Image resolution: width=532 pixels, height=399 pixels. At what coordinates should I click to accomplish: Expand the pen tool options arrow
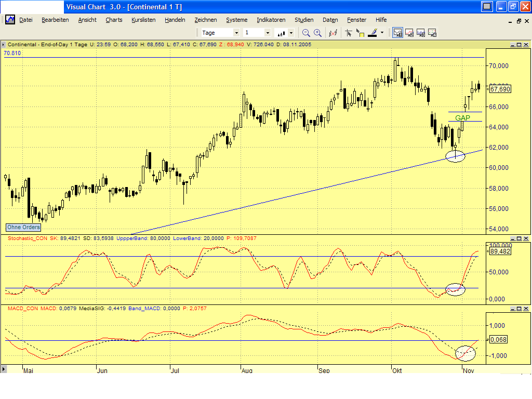click(x=381, y=32)
